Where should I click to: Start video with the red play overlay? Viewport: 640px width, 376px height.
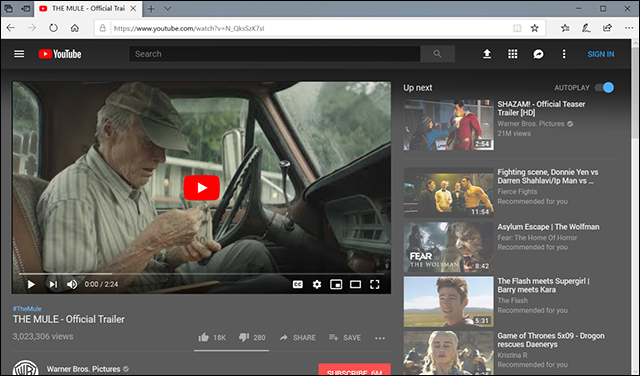point(202,188)
